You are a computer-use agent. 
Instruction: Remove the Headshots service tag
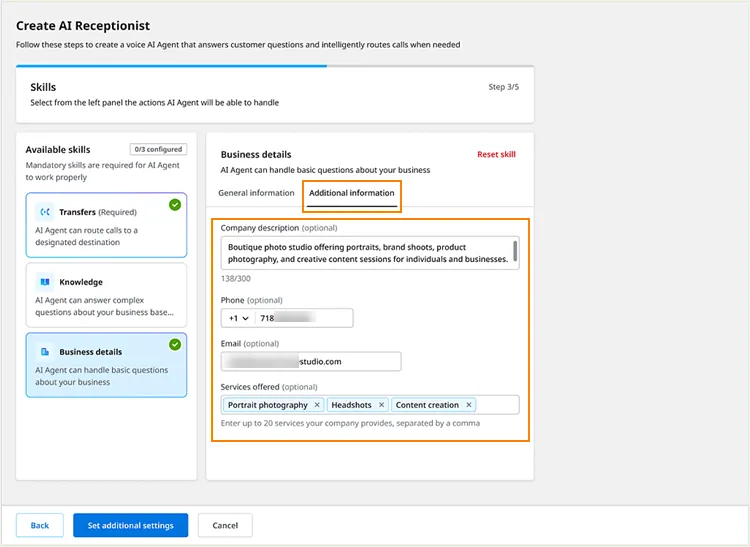point(381,405)
